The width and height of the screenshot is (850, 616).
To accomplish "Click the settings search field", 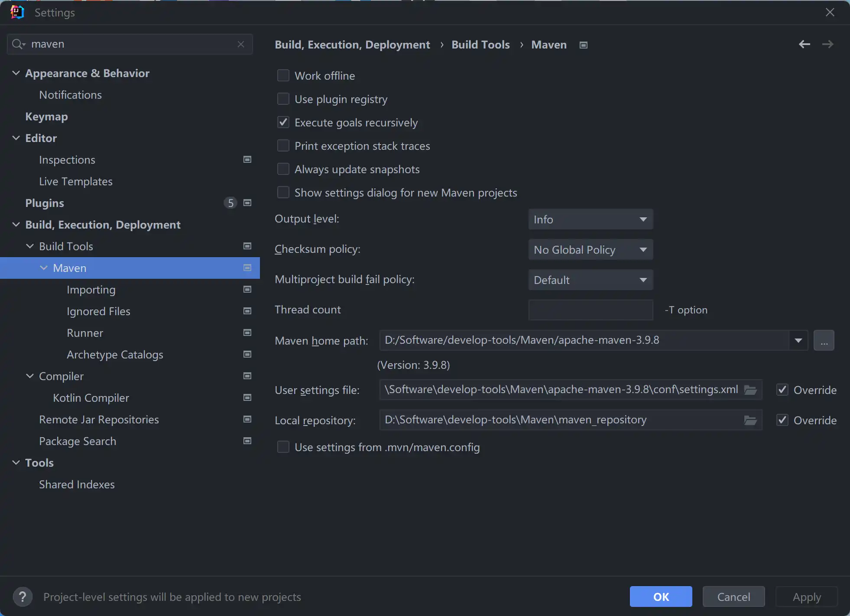I will [130, 44].
